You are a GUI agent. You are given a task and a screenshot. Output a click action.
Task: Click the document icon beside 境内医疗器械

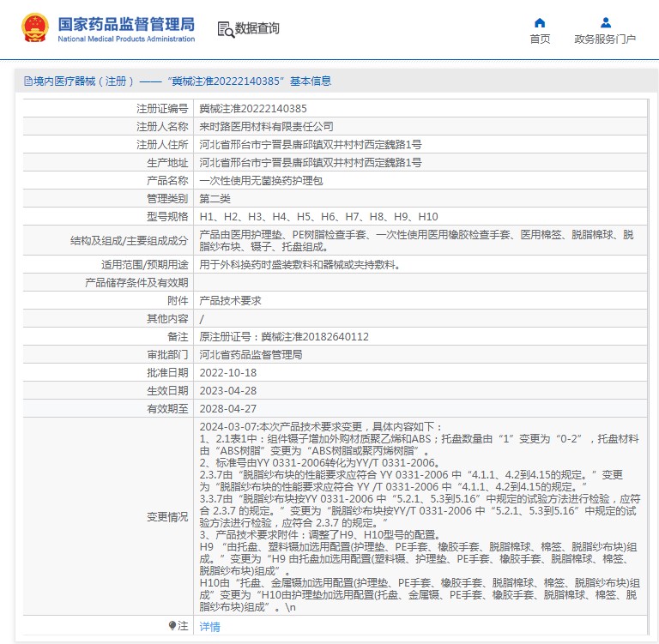(x=28, y=81)
